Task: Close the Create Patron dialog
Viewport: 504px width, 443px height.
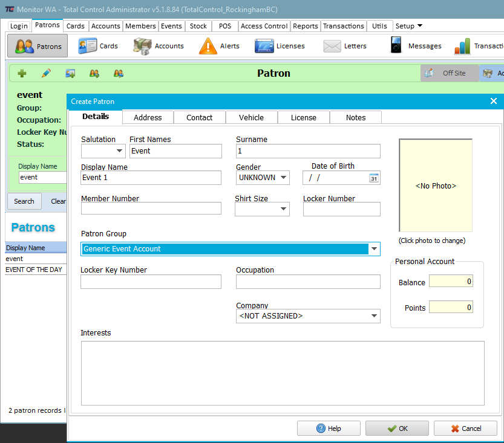Action: (x=494, y=101)
